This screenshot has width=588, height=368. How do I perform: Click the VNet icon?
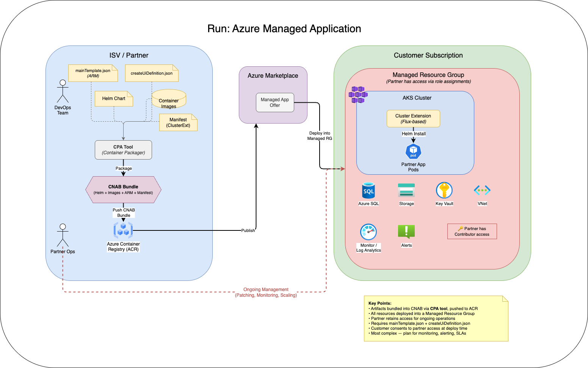(482, 190)
